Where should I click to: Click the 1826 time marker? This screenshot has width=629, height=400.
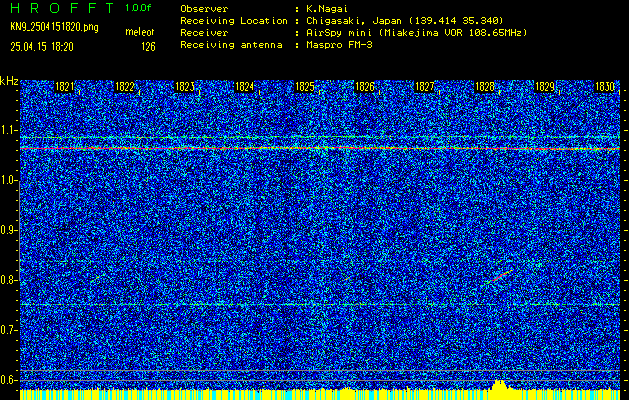click(x=365, y=87)
